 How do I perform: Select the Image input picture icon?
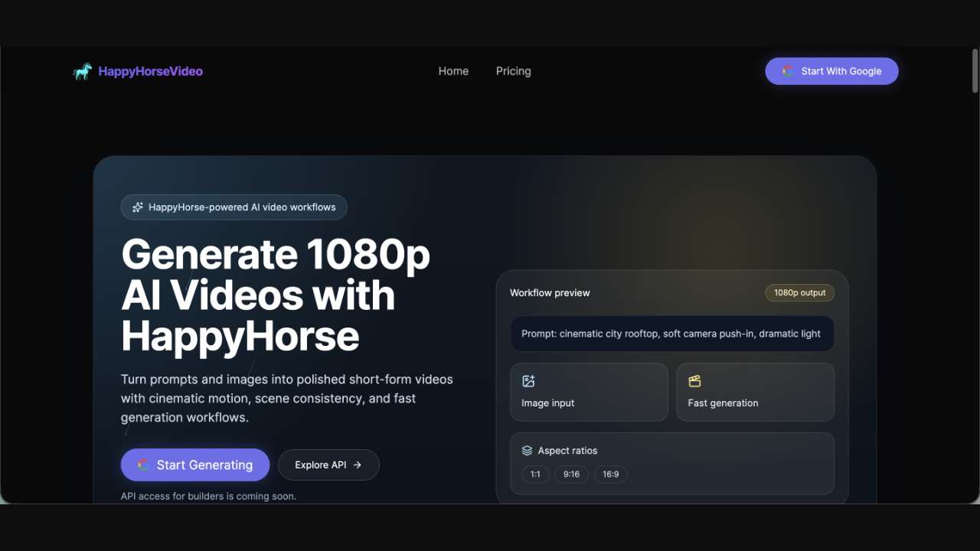[x=528, y=381]
